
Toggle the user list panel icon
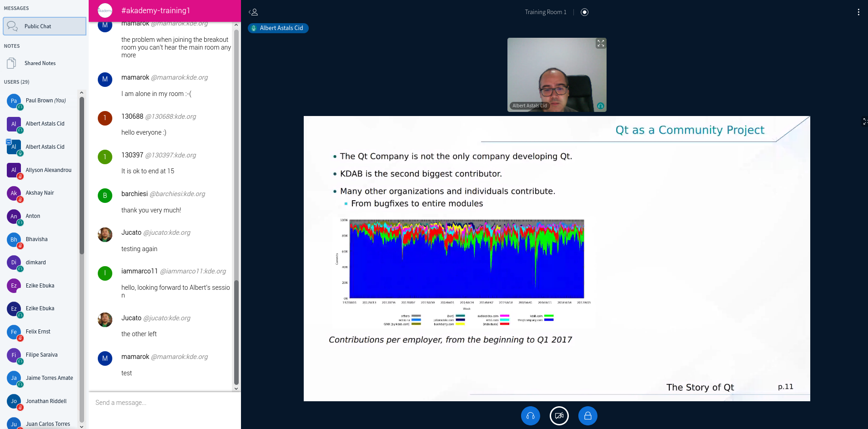pyautogui.click(x=253, y=12)
